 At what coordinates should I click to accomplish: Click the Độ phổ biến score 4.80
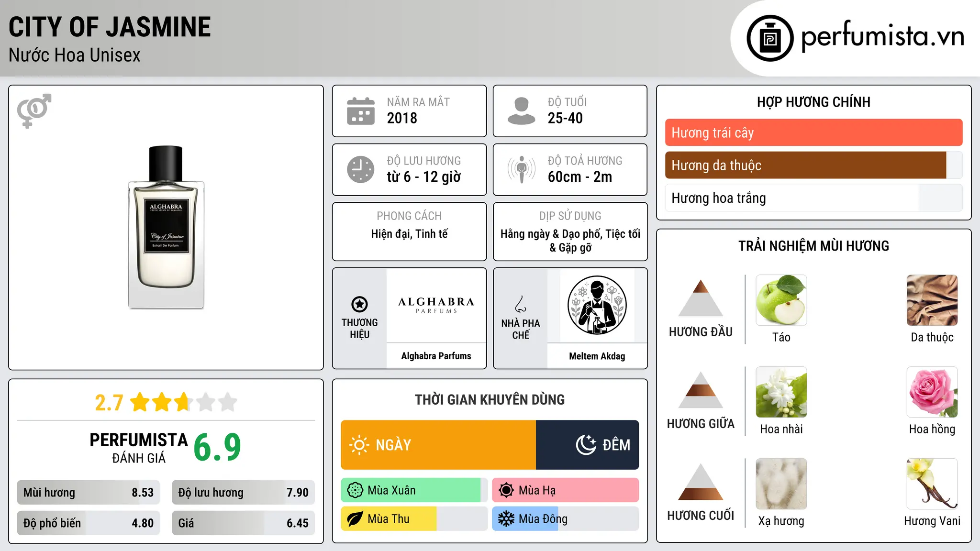(x=143, y=523)
